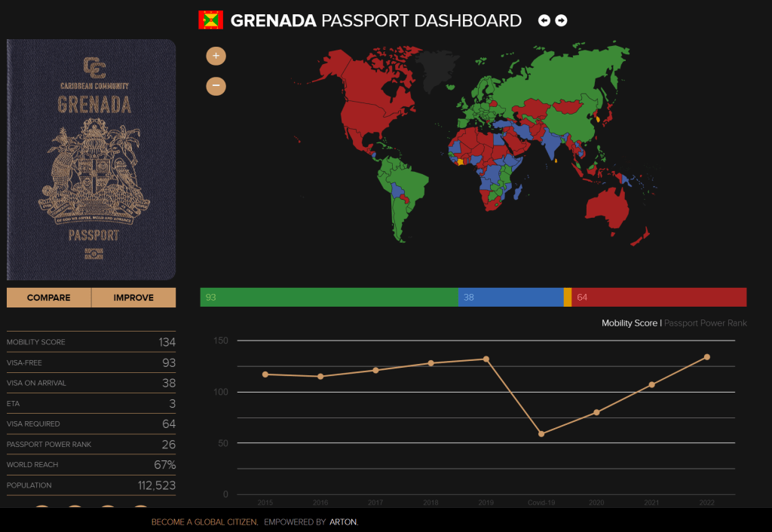Go to next passport with right arrow
Viewport: 772px width, 532px height.
pyautogui.click(x=561, y=20)
